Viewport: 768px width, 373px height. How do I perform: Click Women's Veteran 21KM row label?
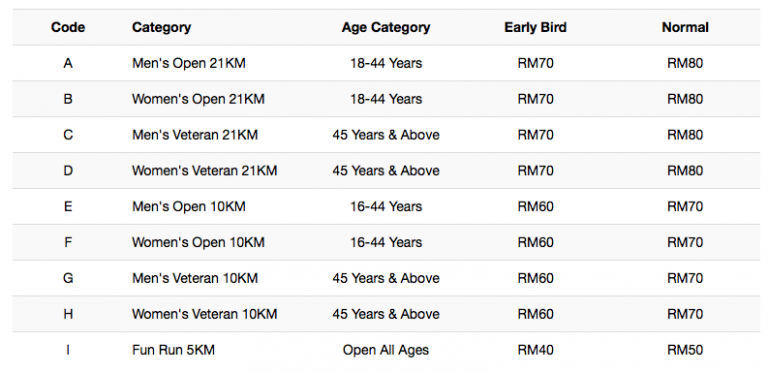click(204, 170)
